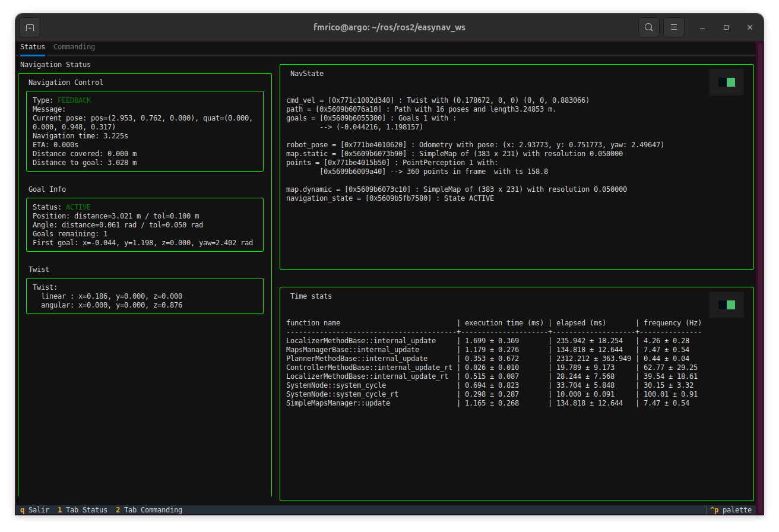Toggle the NavState panel switch
Image resolution: width=779 pixels, height=532 pixels.
point(726,83)
